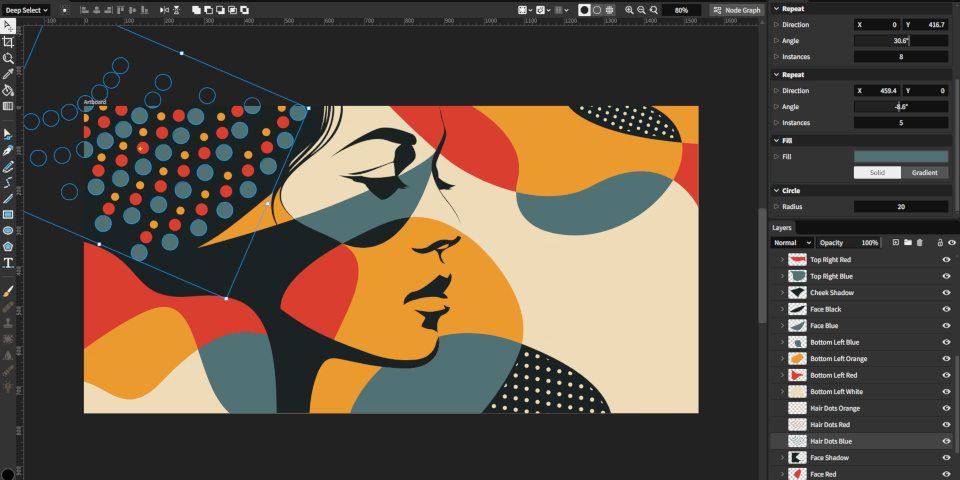Flip selection vertically

(176, 10)
